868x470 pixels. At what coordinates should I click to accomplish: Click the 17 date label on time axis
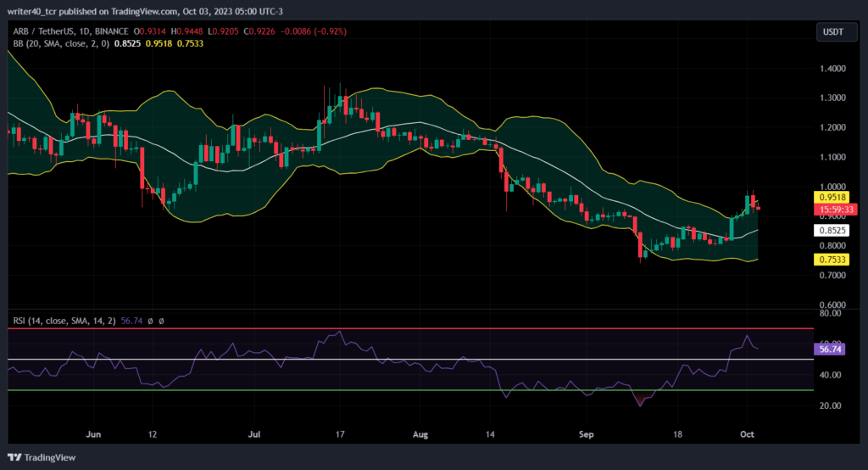[x=340, y=434]
